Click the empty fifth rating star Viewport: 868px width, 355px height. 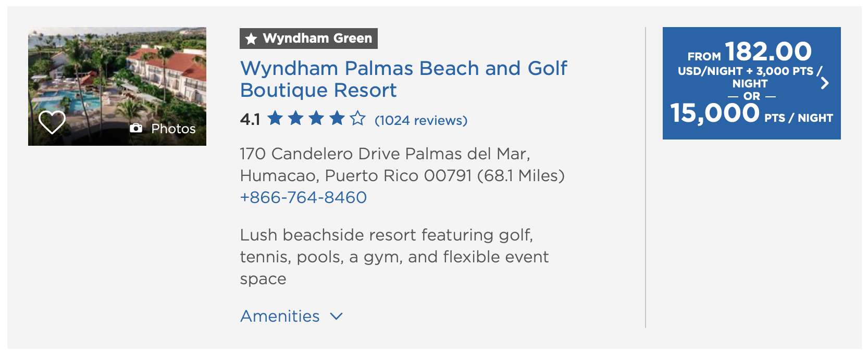click(x=357, y=119)
